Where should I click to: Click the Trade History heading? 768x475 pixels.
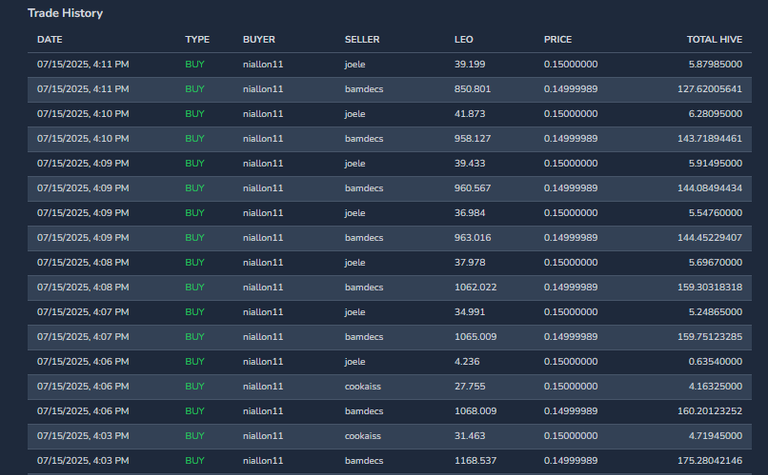pos(65,13)
